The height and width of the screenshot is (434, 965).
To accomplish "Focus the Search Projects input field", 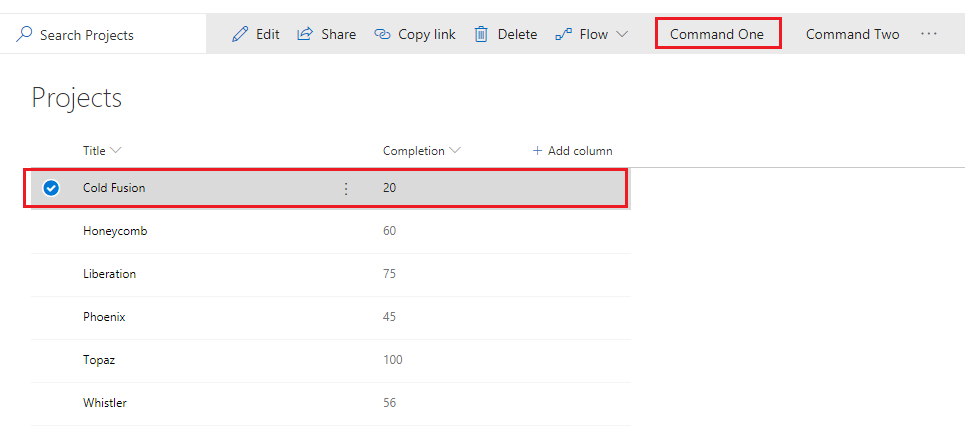I will coord(100,35).
